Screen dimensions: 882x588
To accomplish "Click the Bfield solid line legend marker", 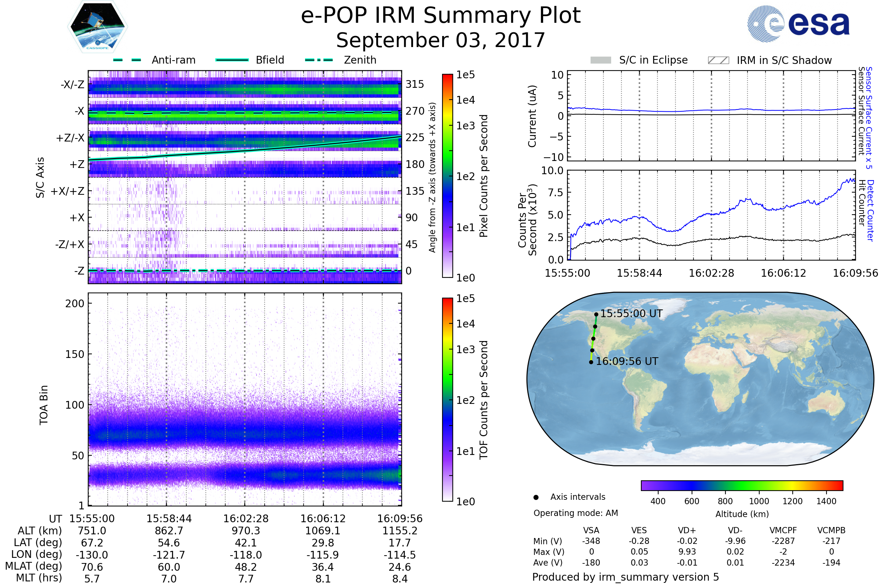I will 232,60.
